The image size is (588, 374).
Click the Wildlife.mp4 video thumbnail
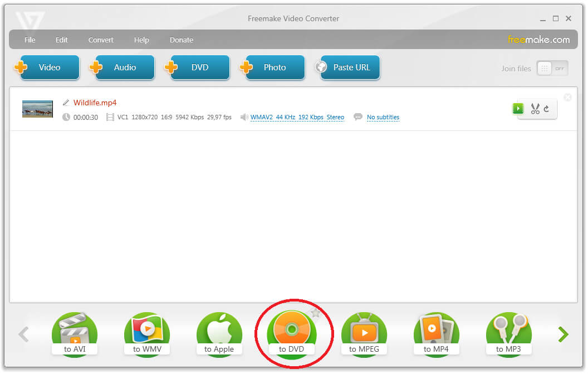point(37,110)
